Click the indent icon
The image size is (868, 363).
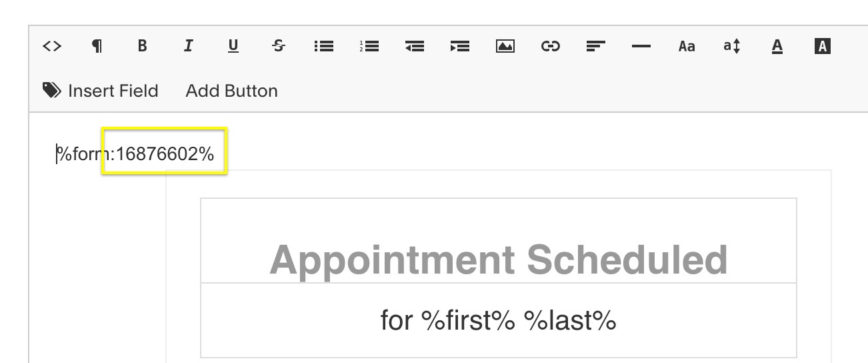pos(460,46)
